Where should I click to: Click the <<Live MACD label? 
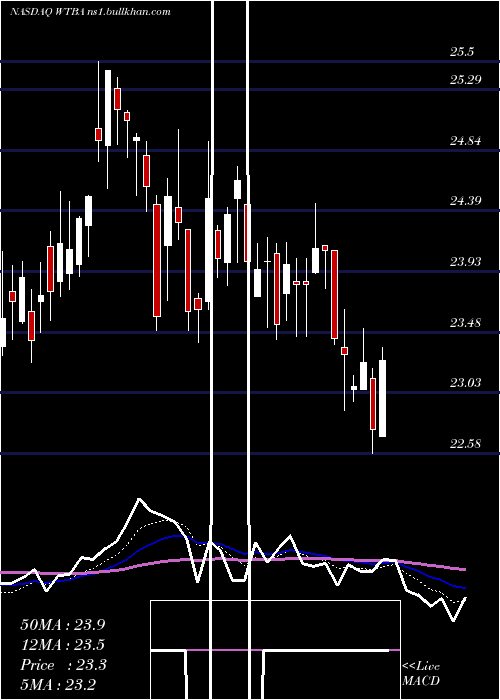click(421, 673)
